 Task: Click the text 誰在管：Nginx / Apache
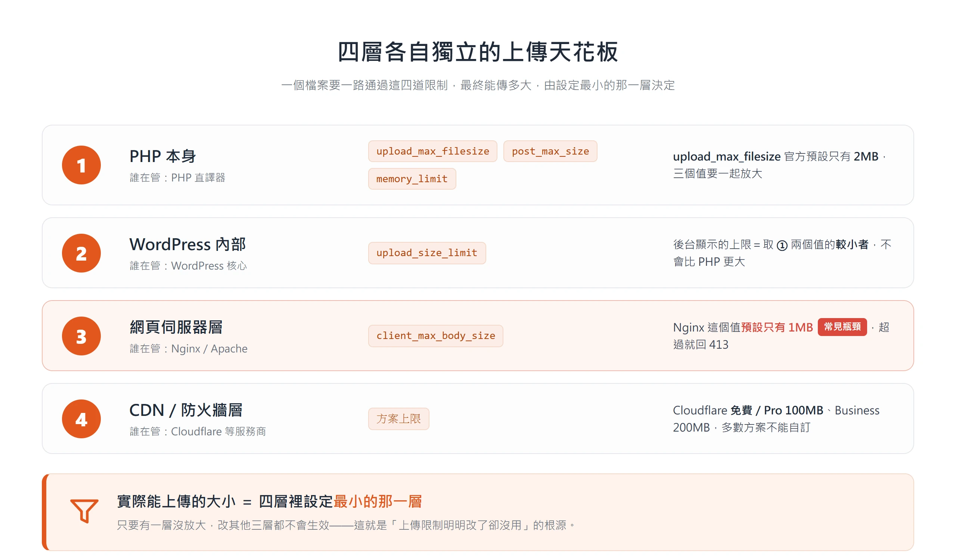pyautogui.click(x=189, y=349)
